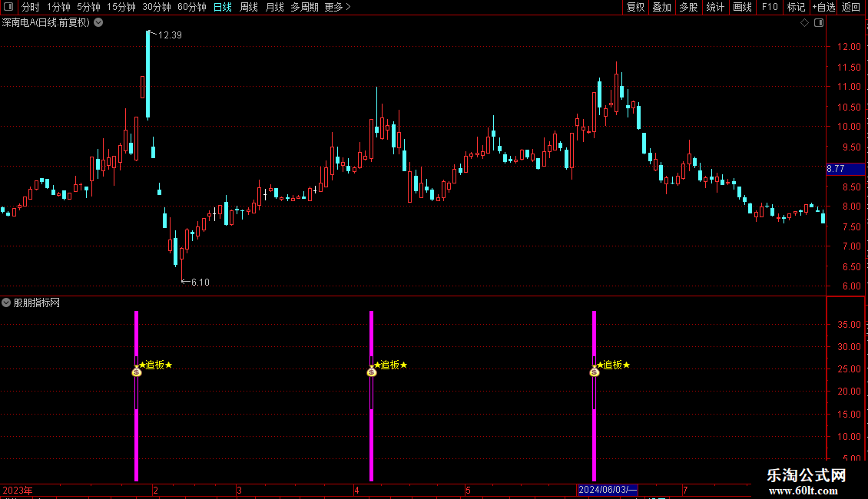
Task: Switch to 60分钟 period
Action: pos(191,7)
